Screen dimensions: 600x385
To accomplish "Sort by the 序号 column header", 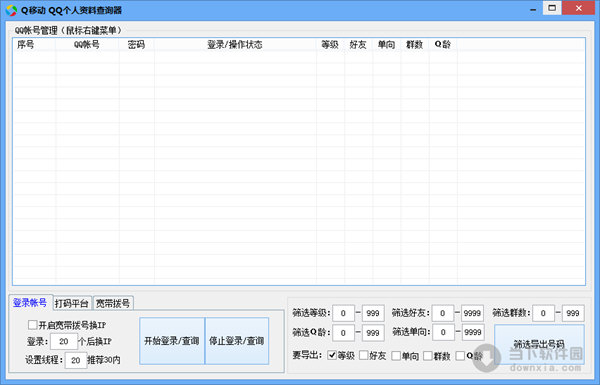I will [34, 45].
